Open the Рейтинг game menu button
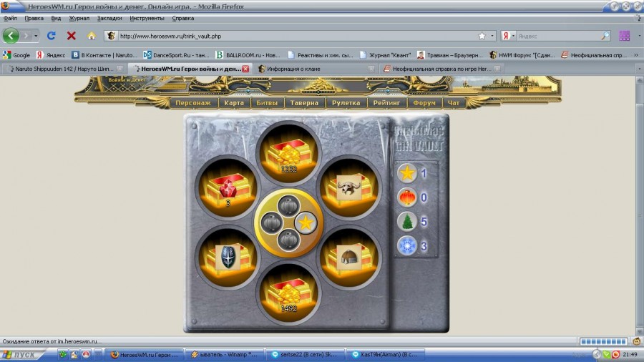644x362 pixels. (386, 102)
